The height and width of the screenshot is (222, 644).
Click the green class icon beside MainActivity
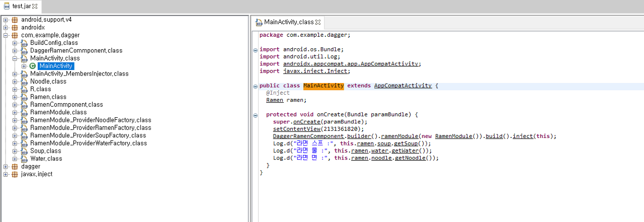click(33, 66)
